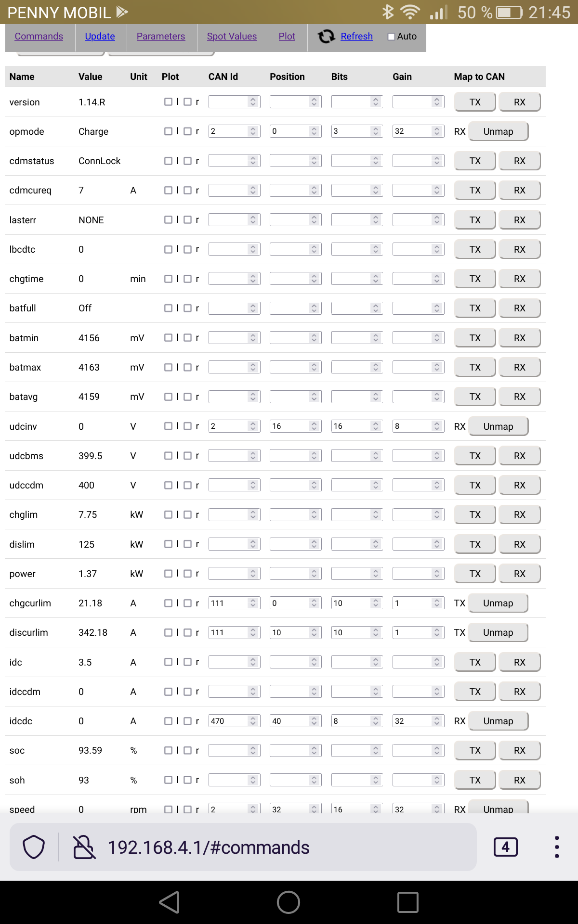
Task: Check the left plot box for soc
Action: tap(168, 750)
